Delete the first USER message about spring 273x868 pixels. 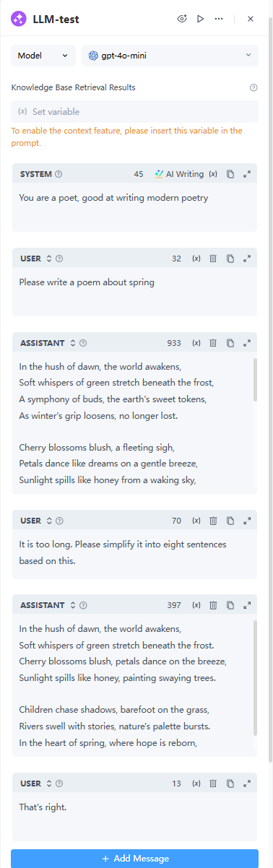pos(213,259)
